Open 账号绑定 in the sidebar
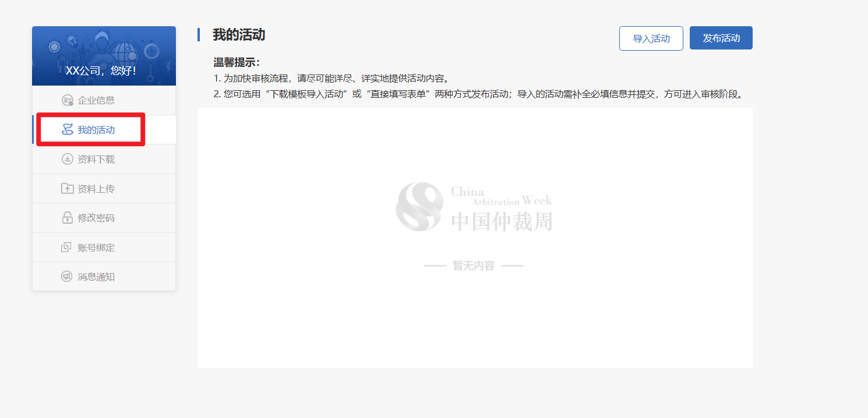 104,247
